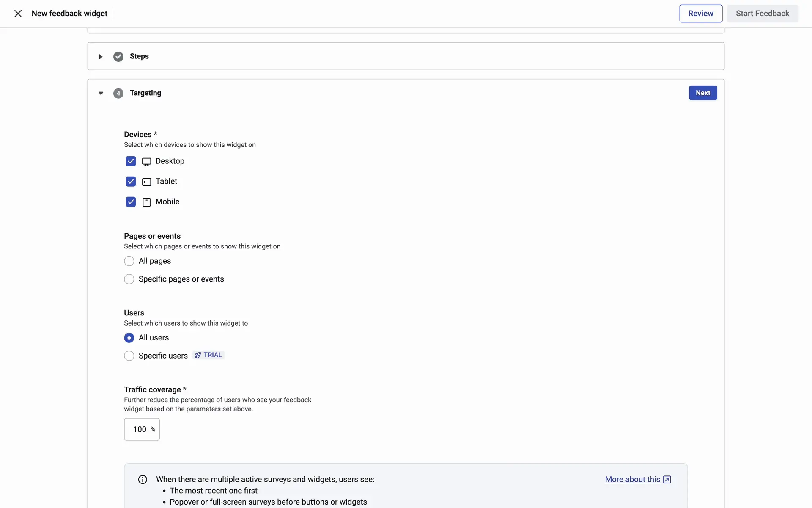Click the X close icon beside New feedback widget
The height and width of the screenshot is (508, 812).
click(x=18, y=14)
